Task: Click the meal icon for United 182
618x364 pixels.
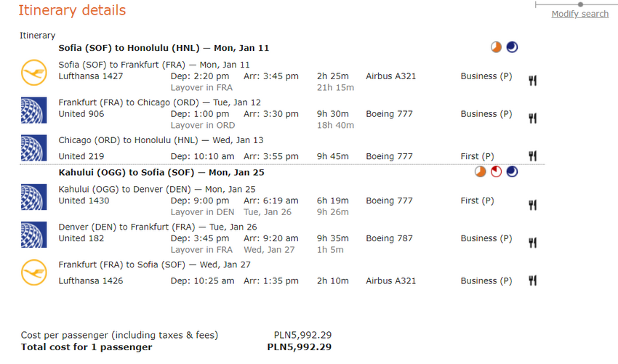Action: 532,243
